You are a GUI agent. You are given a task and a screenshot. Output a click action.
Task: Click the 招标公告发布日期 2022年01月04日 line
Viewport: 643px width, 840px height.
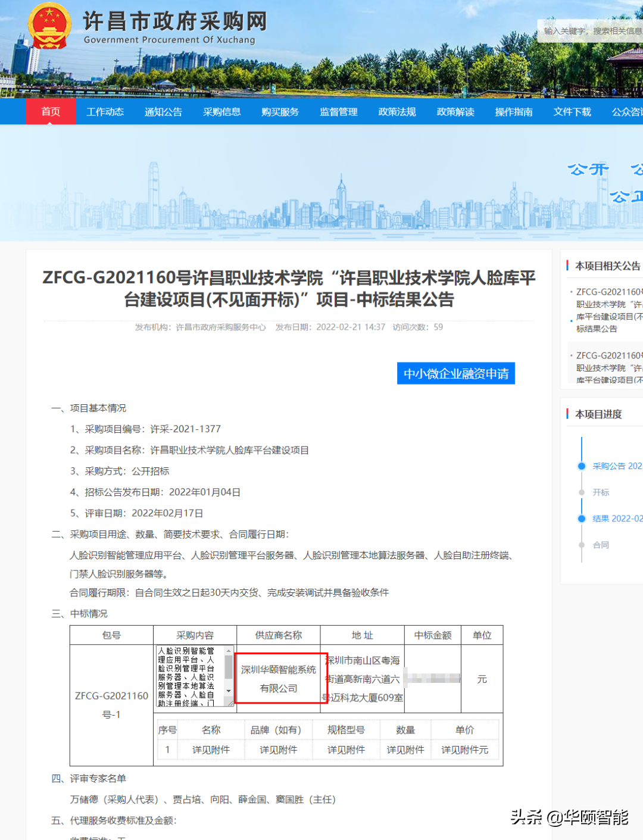point(155,492)
